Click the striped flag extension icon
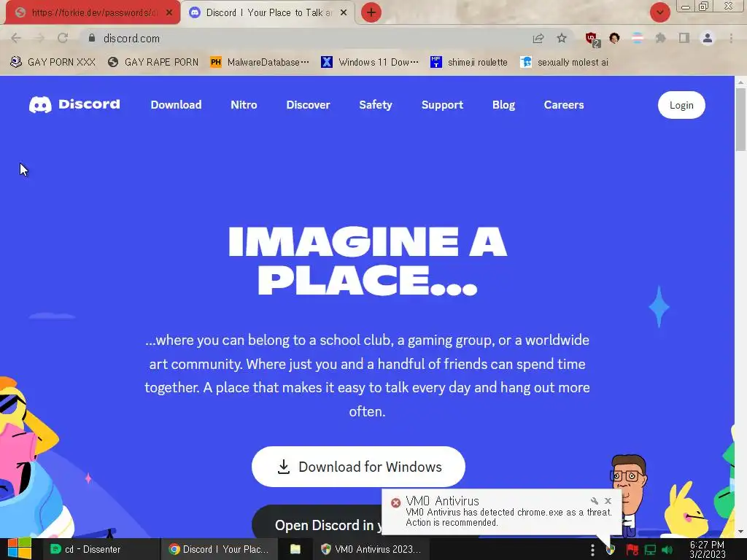 pyautogui.click(x=638, y=38)
